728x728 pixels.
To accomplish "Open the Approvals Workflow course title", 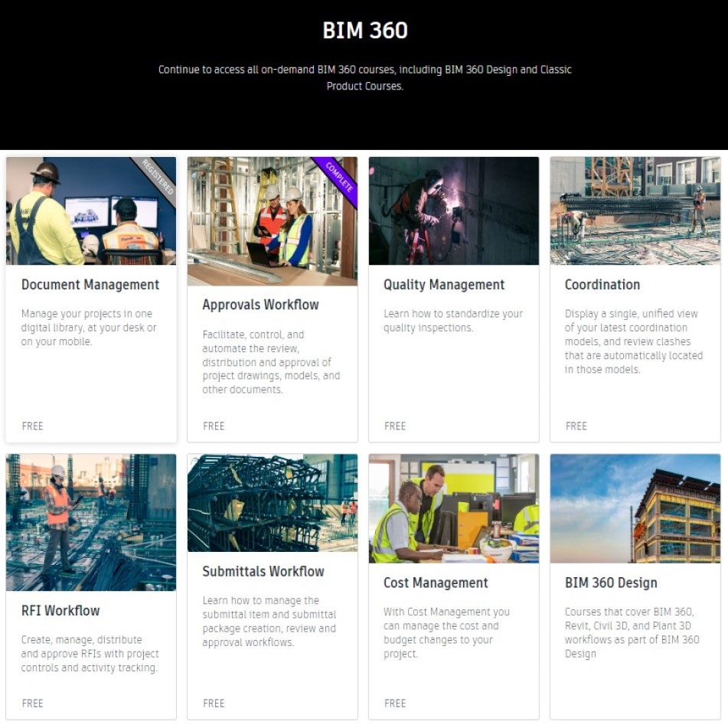I will [x=260, y=305].
